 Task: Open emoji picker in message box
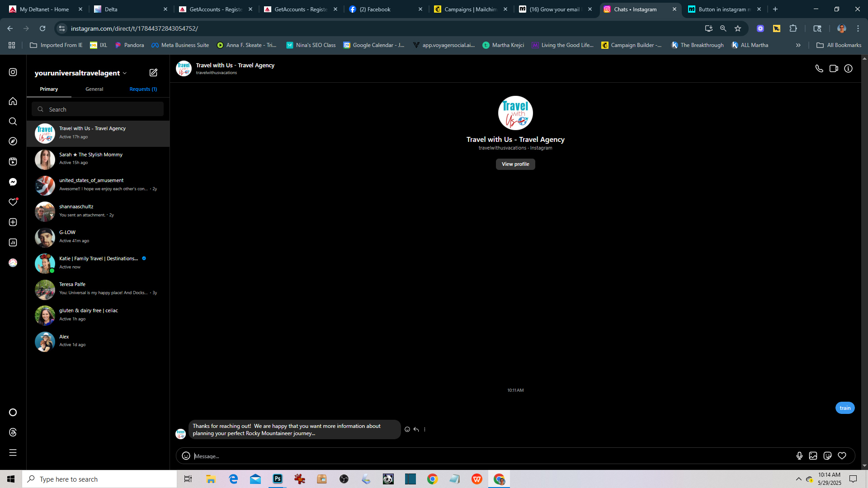pos(186,456)
